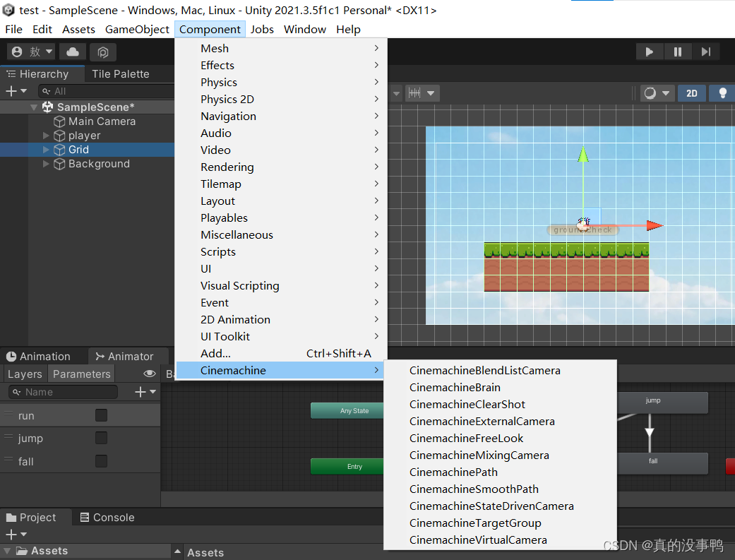The image size is (735, 560).
Task: Click the fall animator state node
Action: tap(662, 463)
